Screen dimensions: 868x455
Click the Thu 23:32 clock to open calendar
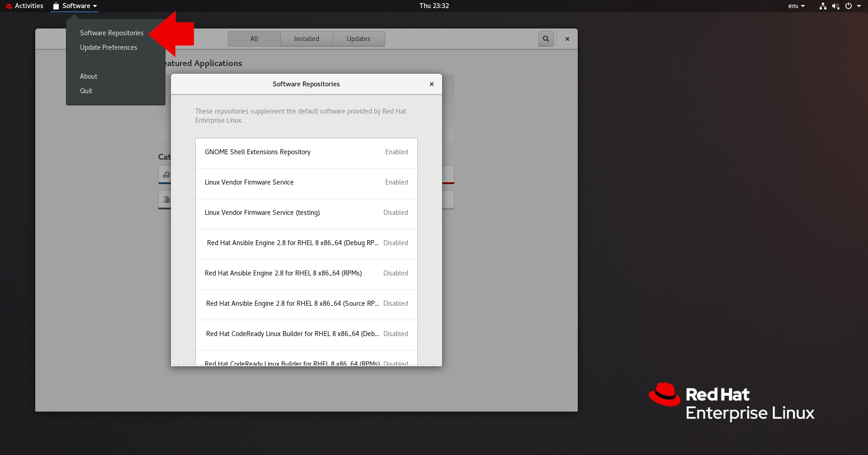coord(434,6)
